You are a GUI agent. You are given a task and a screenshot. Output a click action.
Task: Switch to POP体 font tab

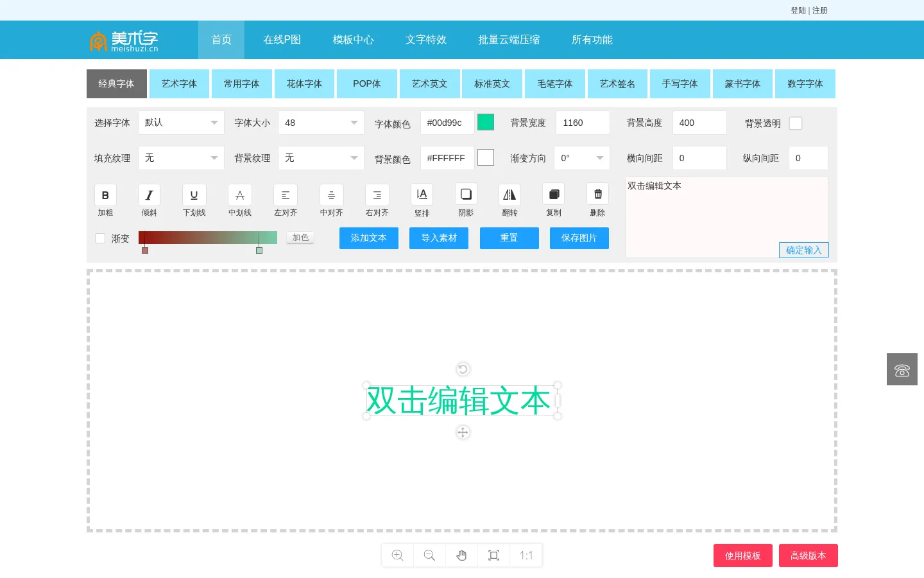coord(367,83)
